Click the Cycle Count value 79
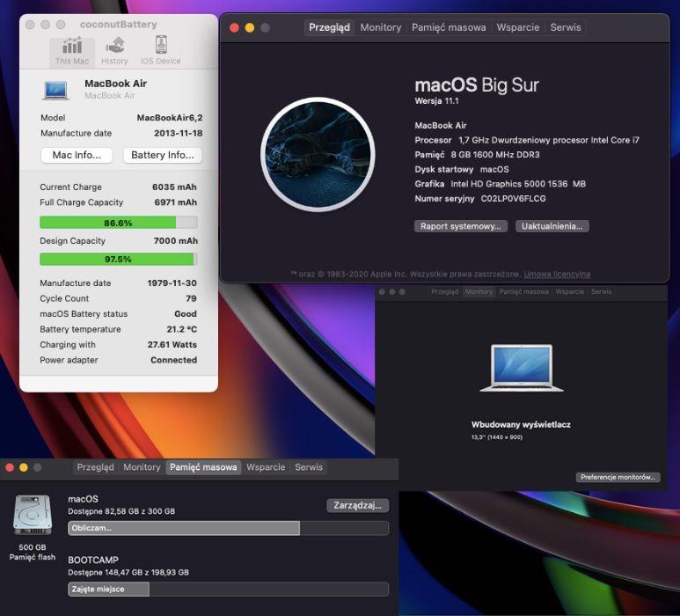The height and width of the screenshot is (616, 680). (191, 298)
